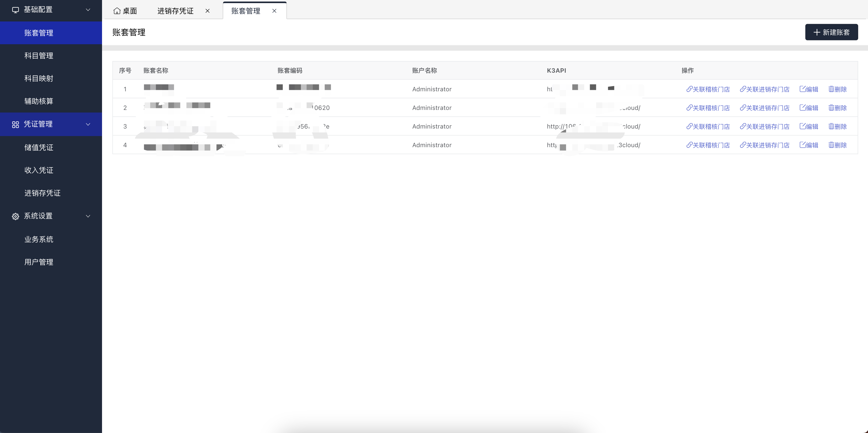Collapse the 凭证管理 section chevron
The image size is (868, 433).
pos(88,124)
